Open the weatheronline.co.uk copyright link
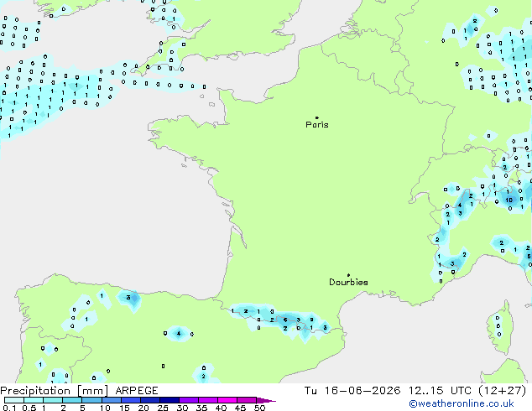The width and height of the screenshot is (532, 411). [461, 403]
